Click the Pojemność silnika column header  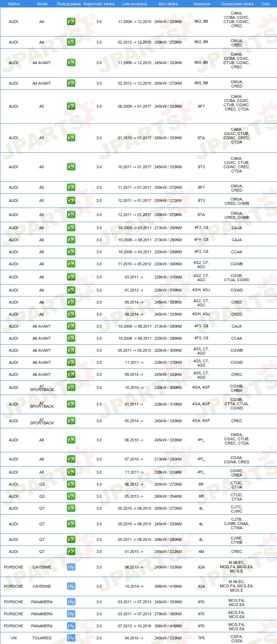(x=99, y=4)
